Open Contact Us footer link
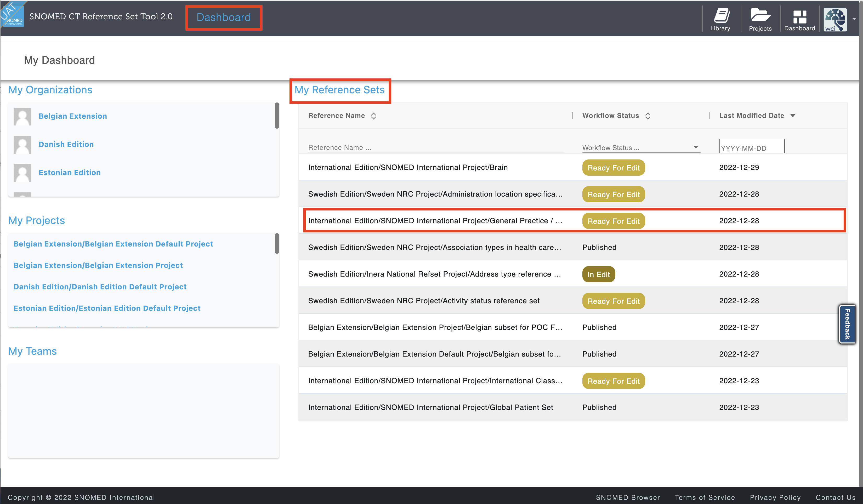The width and height of the screenshot is (863, 504). pyautogui.click(x=836, y=497)
